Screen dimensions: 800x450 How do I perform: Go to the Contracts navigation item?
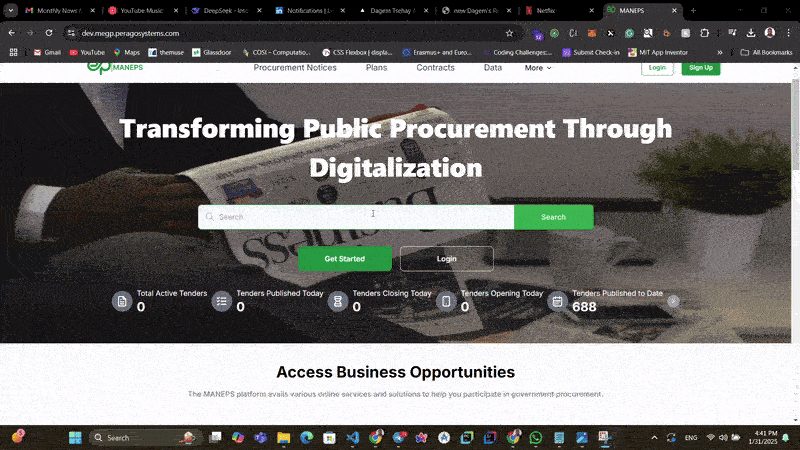pos(435,68)
